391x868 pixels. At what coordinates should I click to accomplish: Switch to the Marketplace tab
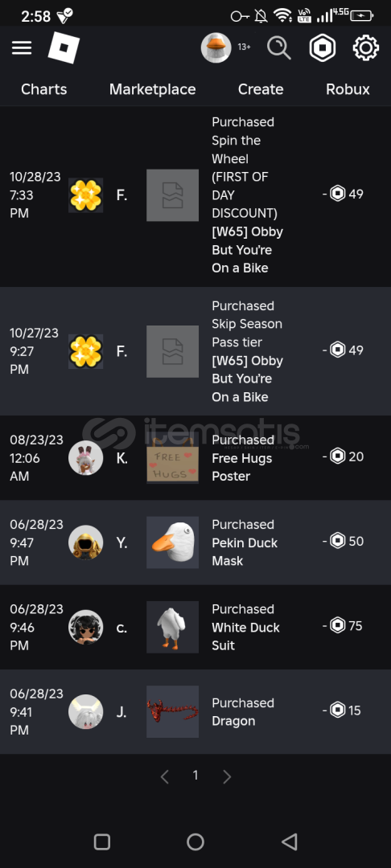[x=152, y=89]
